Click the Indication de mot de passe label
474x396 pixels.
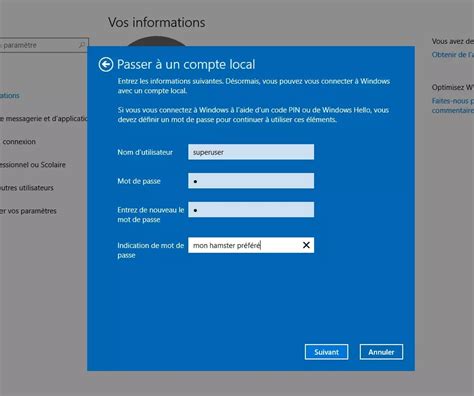[150, 250]
